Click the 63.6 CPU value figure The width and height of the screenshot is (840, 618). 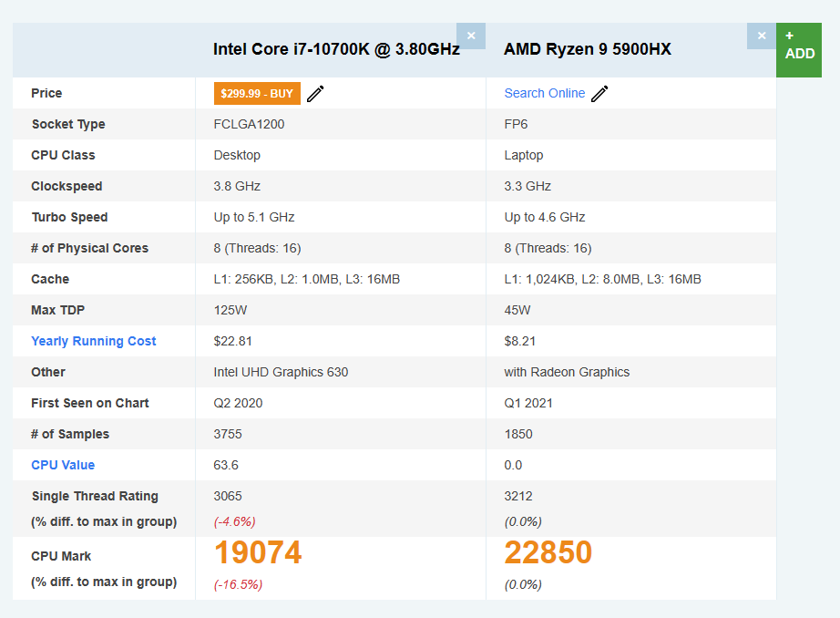point(226,465)
